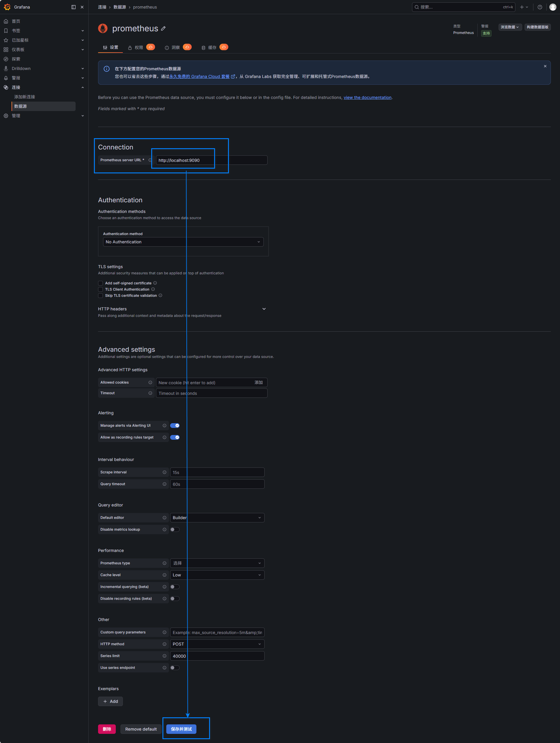The height and width of the screenshot is (743, 560).
Task: Open Authentication method dropdown
Action: [183, 242]
